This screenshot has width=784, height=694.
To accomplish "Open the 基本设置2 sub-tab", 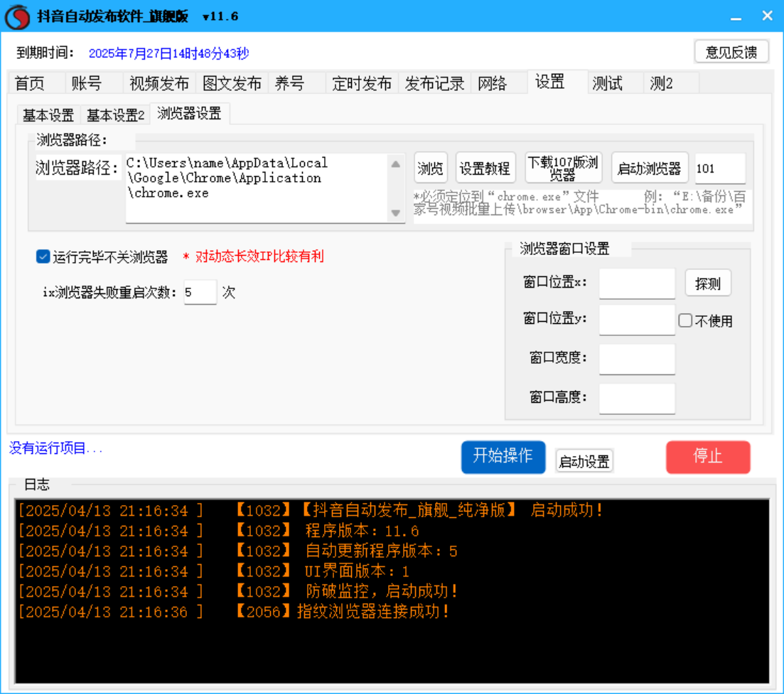I will (115, 115).
